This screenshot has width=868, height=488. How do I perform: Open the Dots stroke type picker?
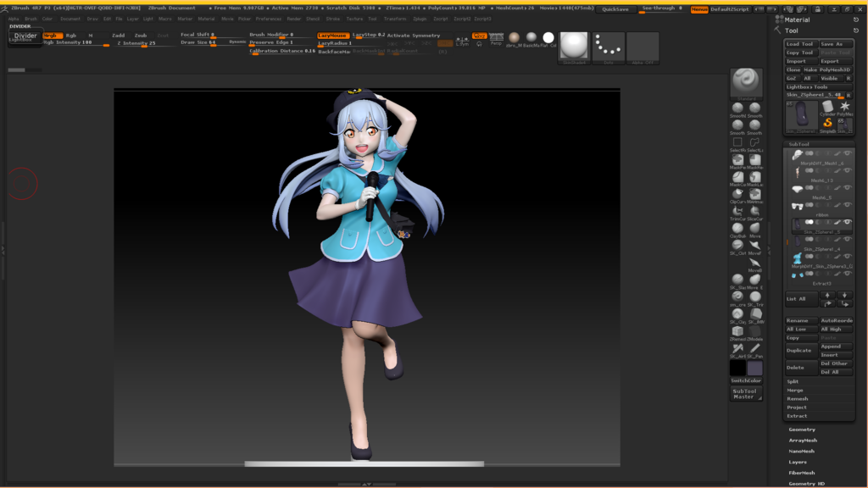(x=609, y=47)
